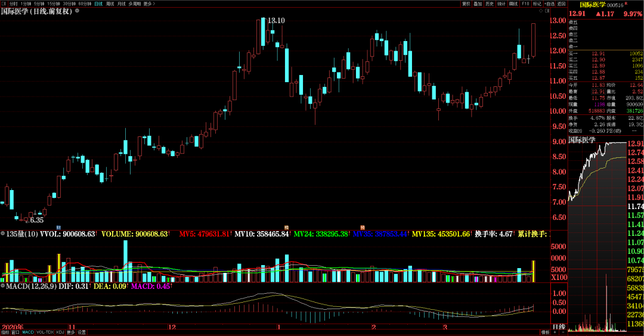Click the orange event marker near the January axis
This screenshot has height=336, width=644.
[286, 228]
